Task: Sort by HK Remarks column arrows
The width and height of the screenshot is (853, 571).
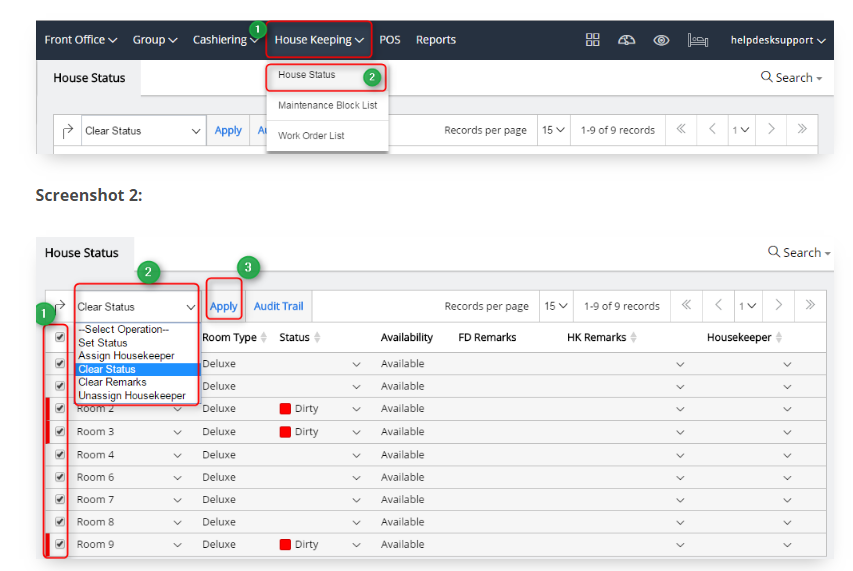Action: pos(633,338)
